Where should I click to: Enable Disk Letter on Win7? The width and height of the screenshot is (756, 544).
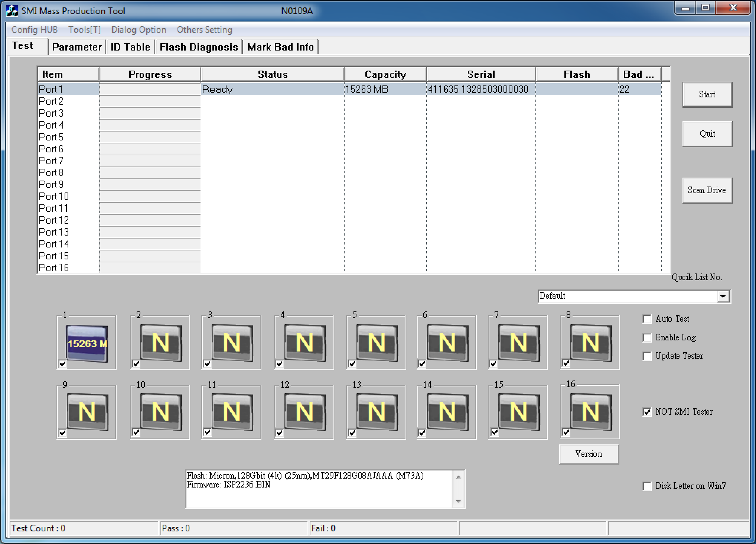[x=647, y=486]
